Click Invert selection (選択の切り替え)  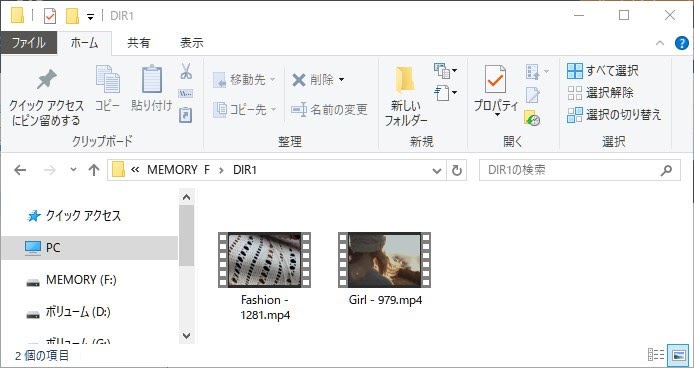[614, 115]
